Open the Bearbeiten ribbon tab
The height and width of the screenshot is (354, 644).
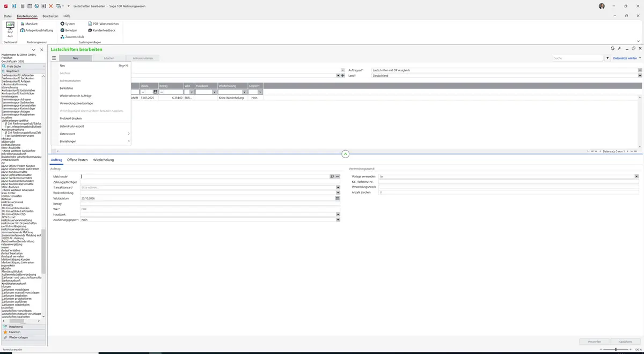coord(50,16)
